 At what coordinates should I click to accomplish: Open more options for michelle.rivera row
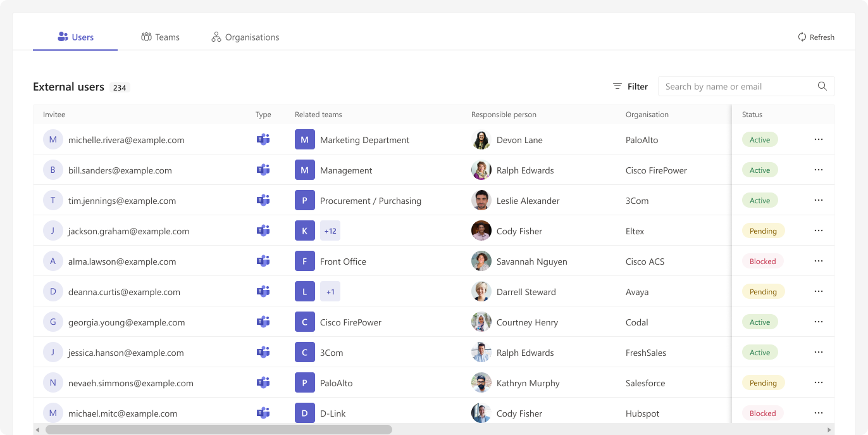818,140
